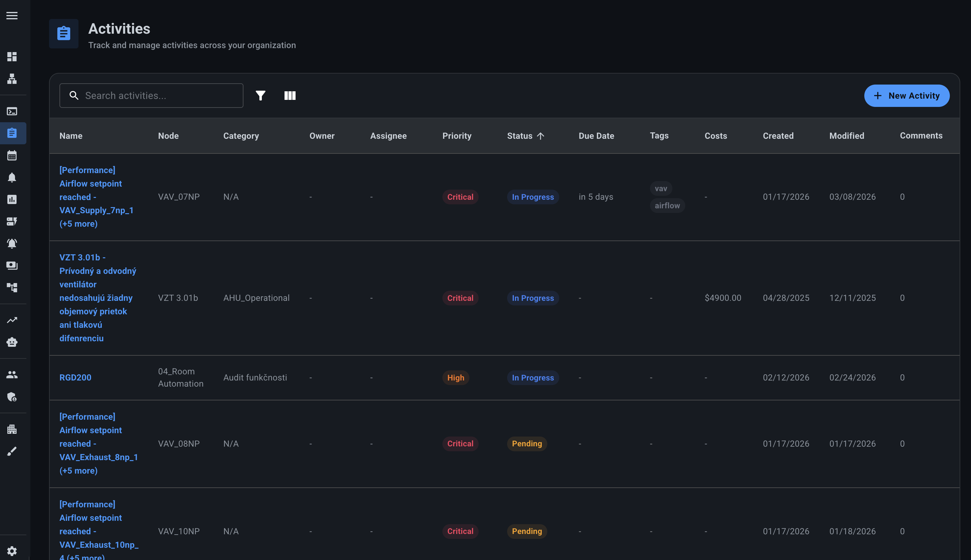Open the filter funnel for activities
Screen dimensions: 971x560
pyautogui.click(x=261, y=95)
